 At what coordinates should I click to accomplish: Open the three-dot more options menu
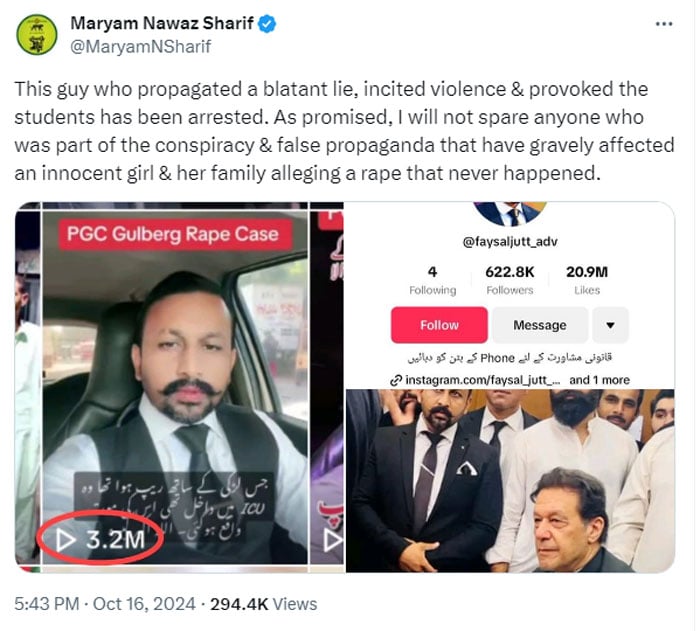coord(663,24)
